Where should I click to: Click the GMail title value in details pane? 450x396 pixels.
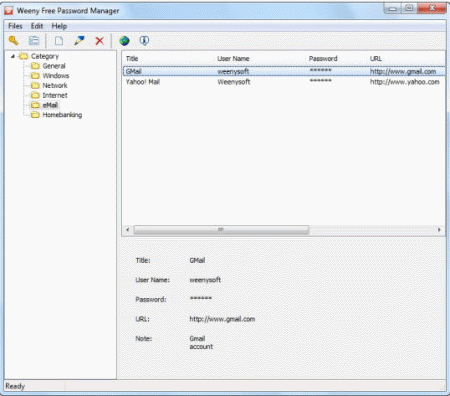pos(197,260)
